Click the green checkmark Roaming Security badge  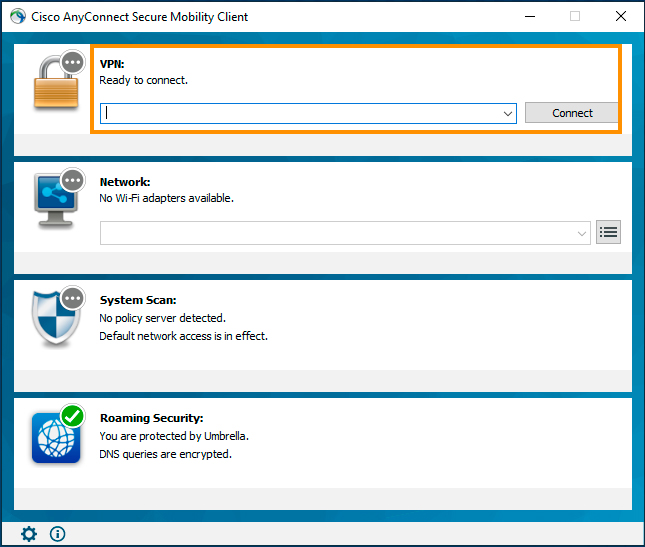coord(73,416)
